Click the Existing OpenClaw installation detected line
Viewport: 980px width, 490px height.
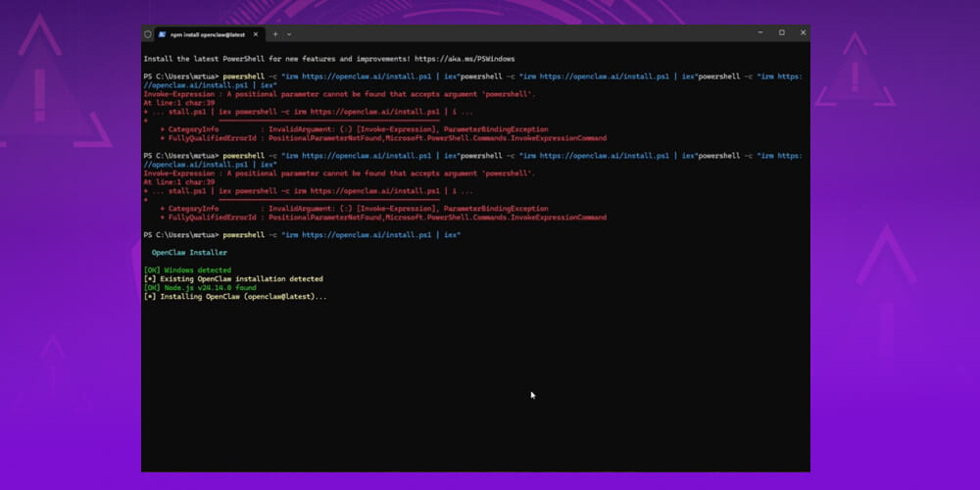pyautogui.click(x=233, y=279)
